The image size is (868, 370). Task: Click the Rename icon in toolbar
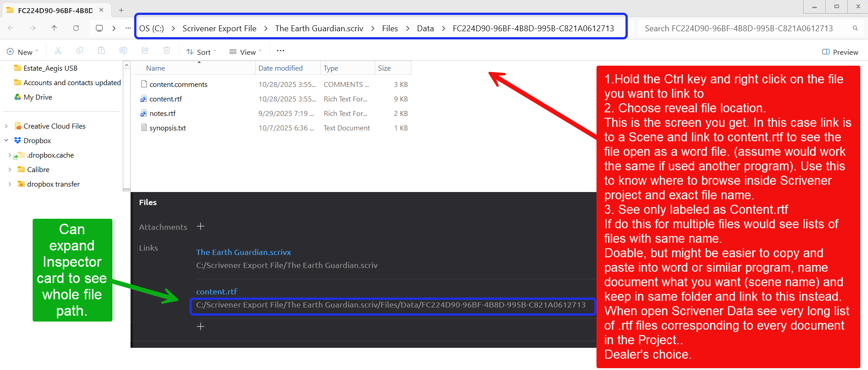[x=123, y=51]
